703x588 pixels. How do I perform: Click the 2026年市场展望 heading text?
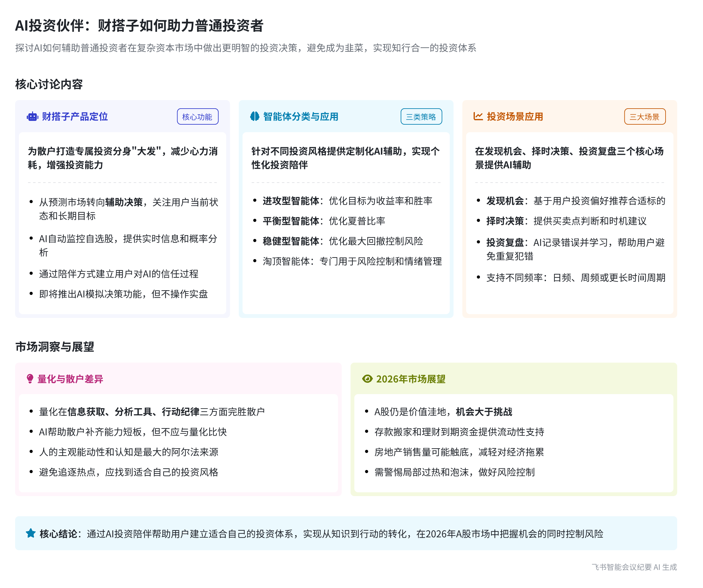(411, 379)
